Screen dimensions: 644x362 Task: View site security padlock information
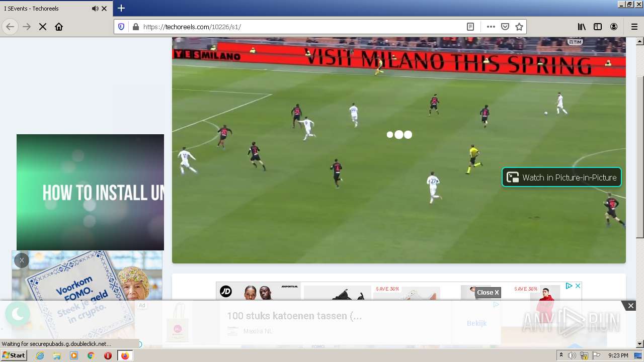pyautogui.click(x=135, y=27)
